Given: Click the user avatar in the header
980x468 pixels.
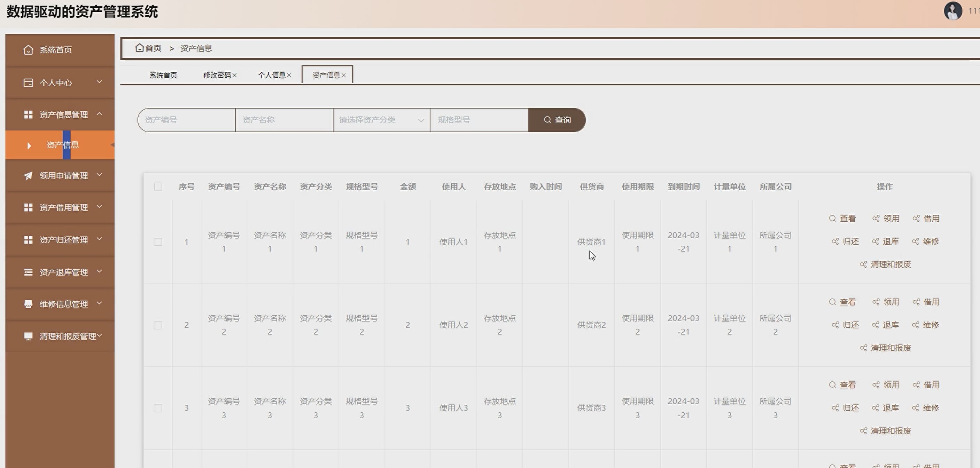Looking at the screenshot, I should point(953,11).
